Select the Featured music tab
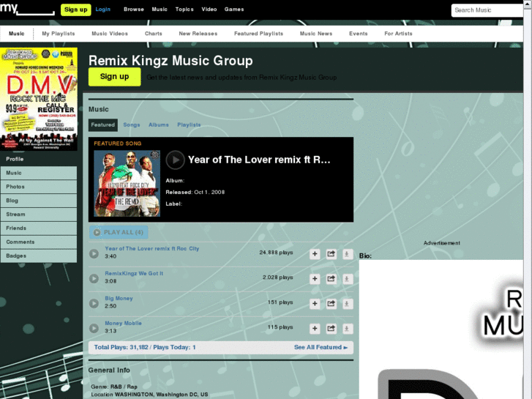This screenshot has height=399, width=532. 102,125
